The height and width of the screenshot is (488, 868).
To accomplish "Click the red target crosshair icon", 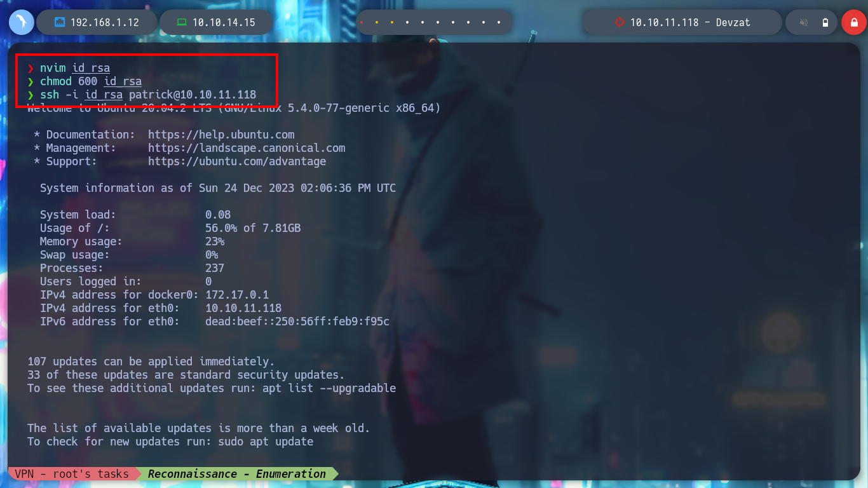I will [620, 22].
